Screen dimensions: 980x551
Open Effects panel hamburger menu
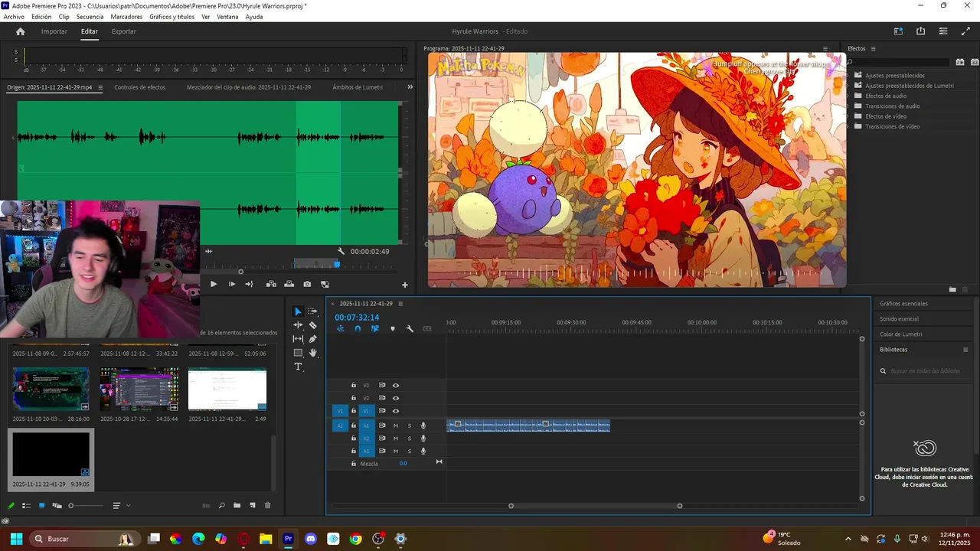(873, 48)
